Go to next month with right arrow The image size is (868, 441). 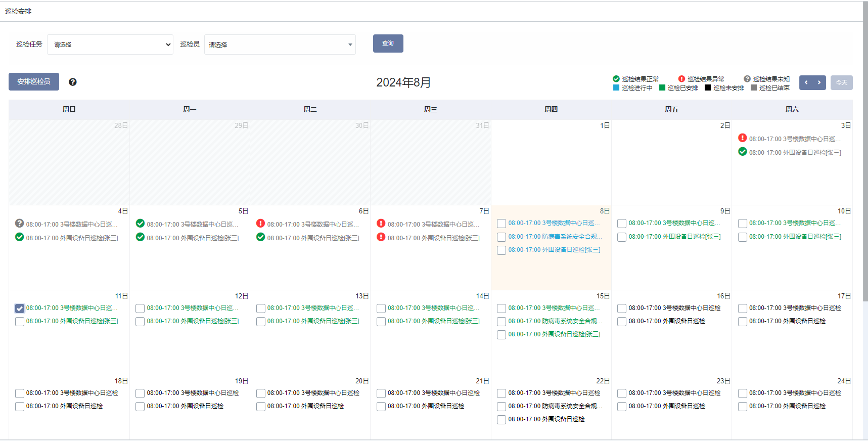click(x=819, y=82)
